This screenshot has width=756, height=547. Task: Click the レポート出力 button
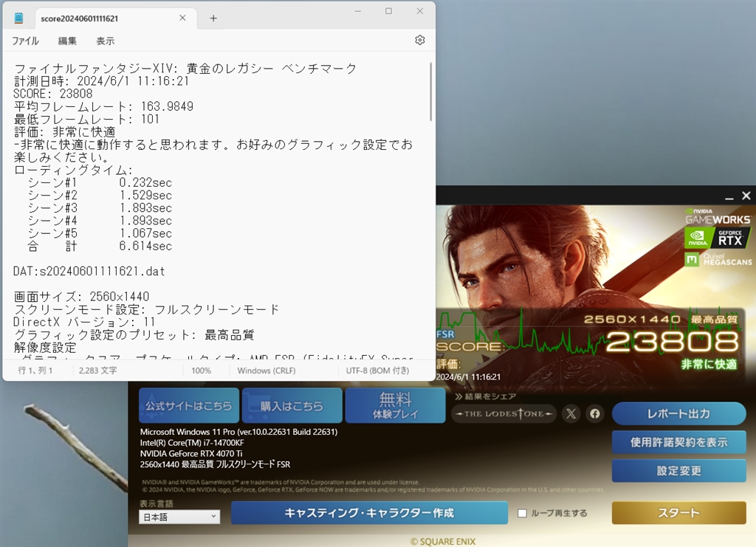pyautogui.click(x=678, y=413)
